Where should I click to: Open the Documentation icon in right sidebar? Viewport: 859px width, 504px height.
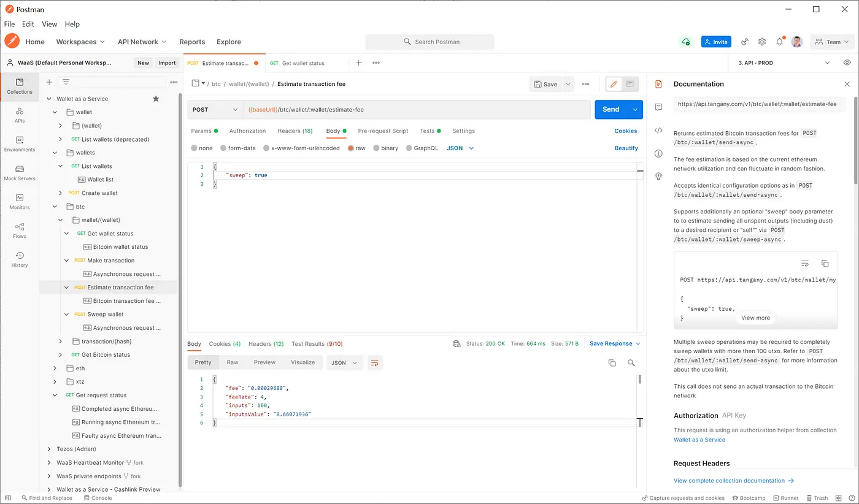(658, 84)
